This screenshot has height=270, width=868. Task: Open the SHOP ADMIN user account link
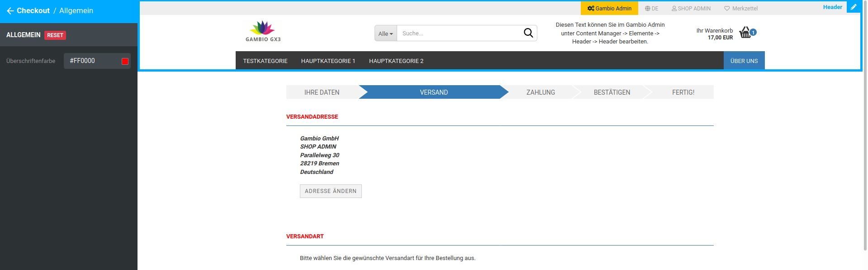(691, 9)
